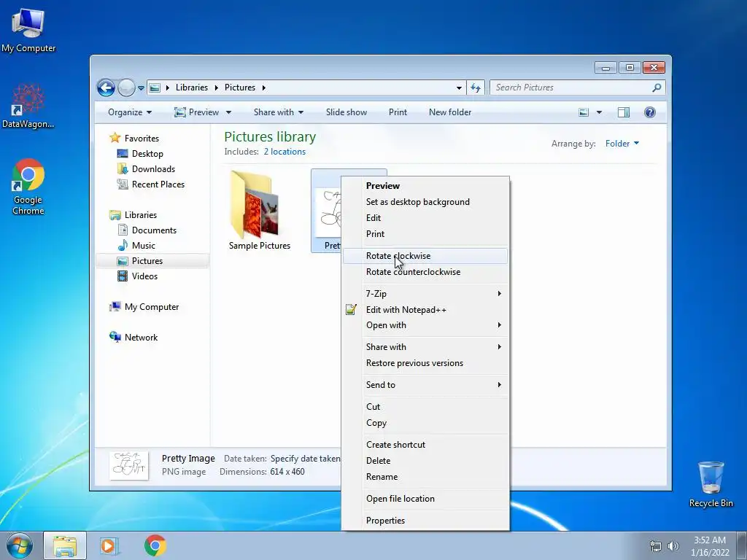This screenshot has width=747, height=560.
Task: Open the Preview button's dropdown arrow
Action: (x=228, y=112)
